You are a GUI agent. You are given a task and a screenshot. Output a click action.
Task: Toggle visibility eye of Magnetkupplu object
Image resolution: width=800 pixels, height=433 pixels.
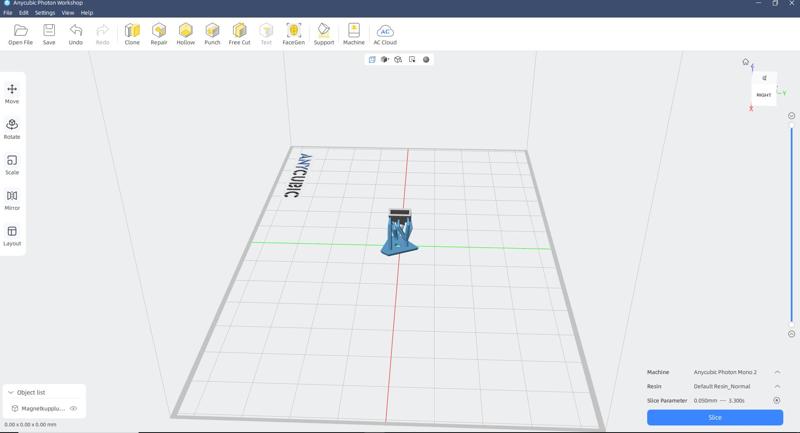pos(73,409)
